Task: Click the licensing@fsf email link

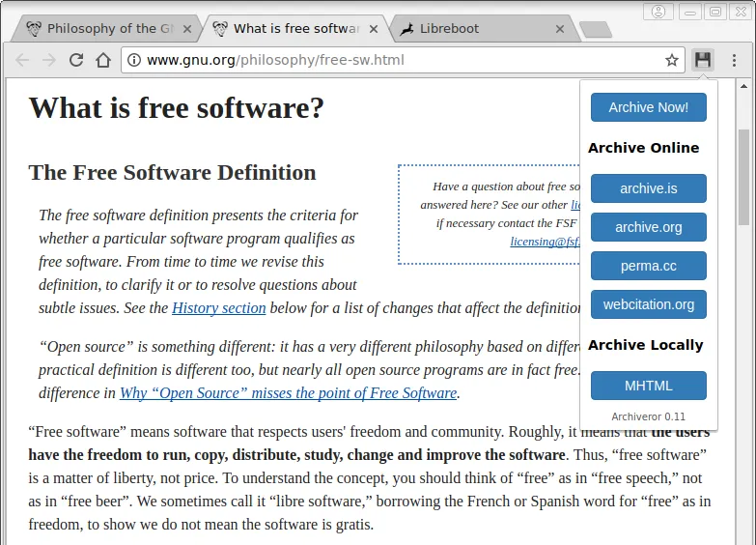Action: coord(545,242)
